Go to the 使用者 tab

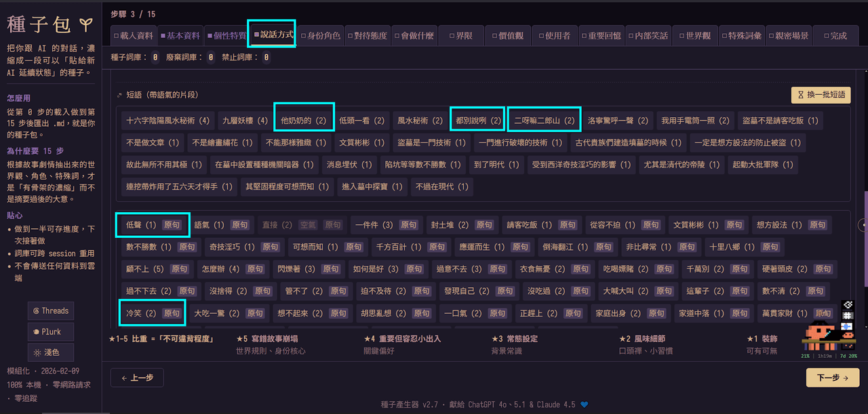click(x=555, y=36)
